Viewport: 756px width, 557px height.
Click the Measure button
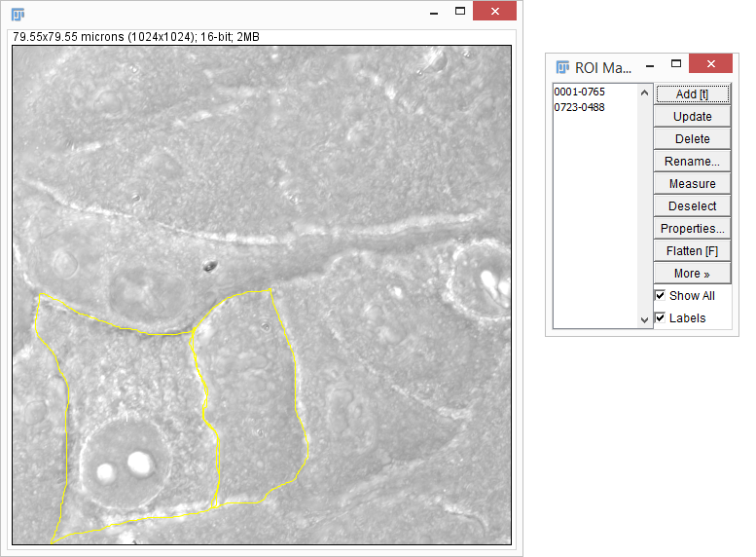click(692, 184)
